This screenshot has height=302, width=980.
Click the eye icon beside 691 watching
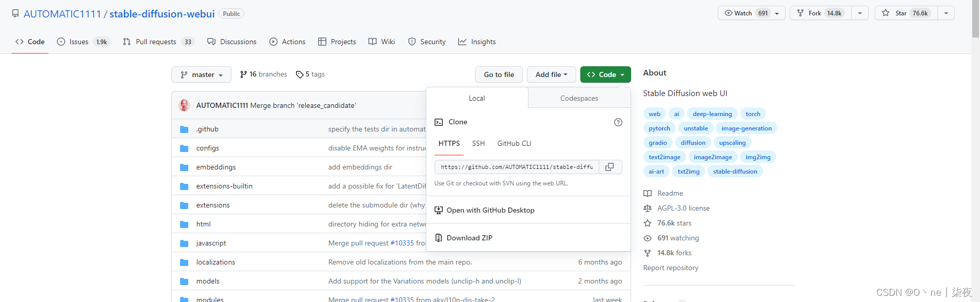[648, 238]
